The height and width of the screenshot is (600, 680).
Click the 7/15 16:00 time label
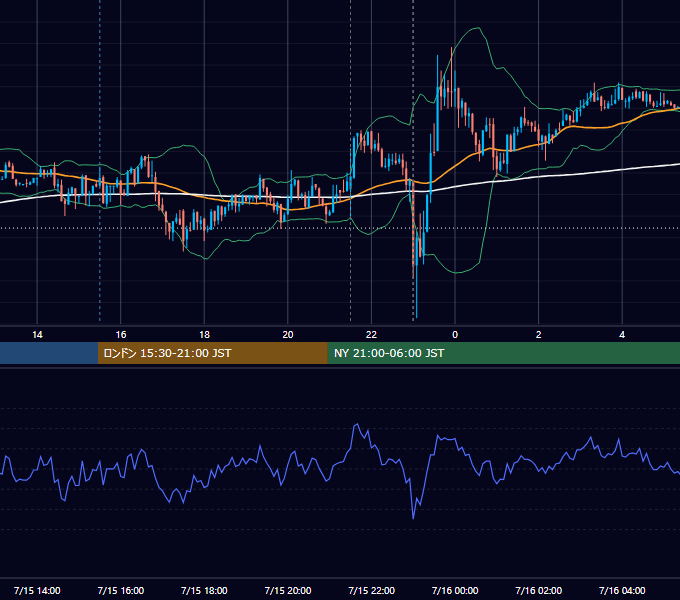[x=121, y=590]
